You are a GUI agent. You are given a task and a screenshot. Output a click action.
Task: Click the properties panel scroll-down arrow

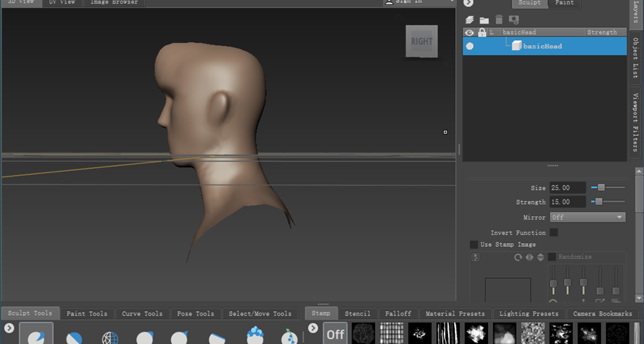639,298
